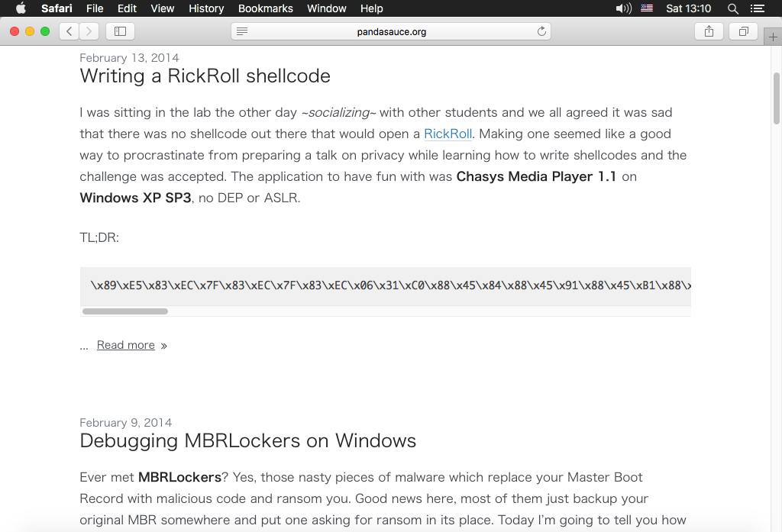Show all tabs overview button
The image size is (782, 532).
coord(743,31)
